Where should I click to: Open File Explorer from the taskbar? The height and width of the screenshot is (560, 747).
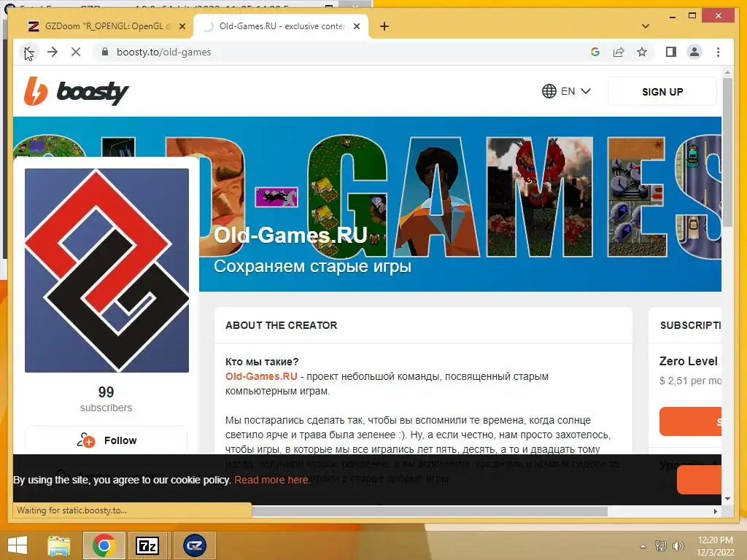59,545
